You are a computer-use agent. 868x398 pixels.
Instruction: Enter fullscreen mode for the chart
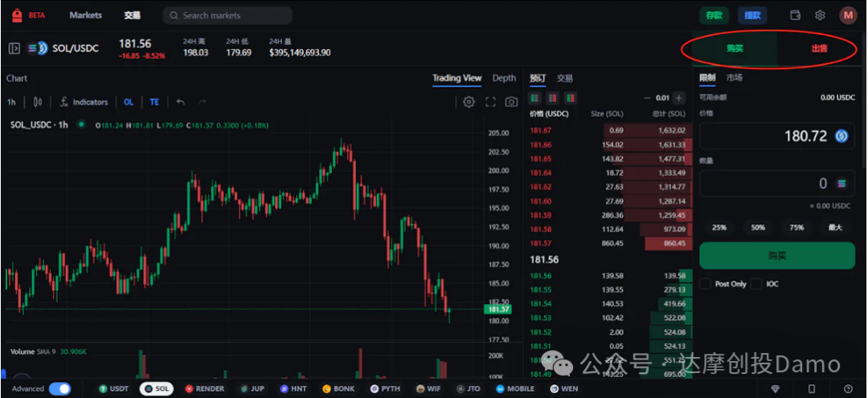click(x=490, y=102)
